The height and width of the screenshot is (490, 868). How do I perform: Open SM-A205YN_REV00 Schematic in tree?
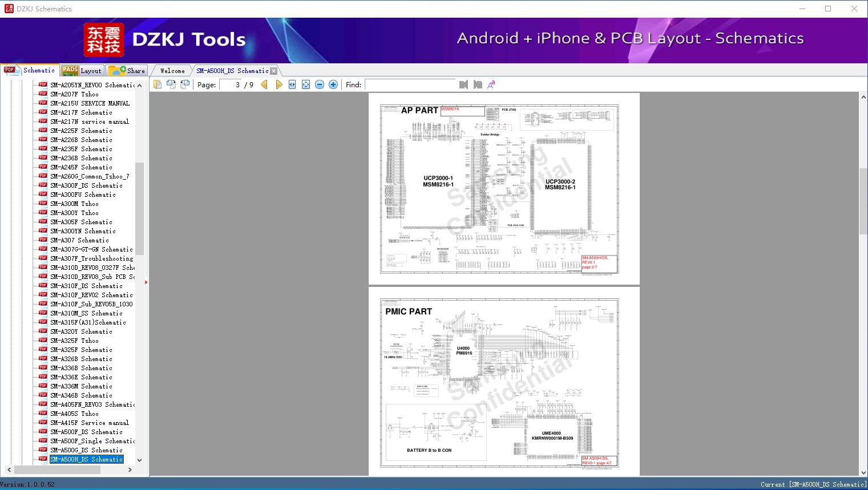tap(92, 85)
